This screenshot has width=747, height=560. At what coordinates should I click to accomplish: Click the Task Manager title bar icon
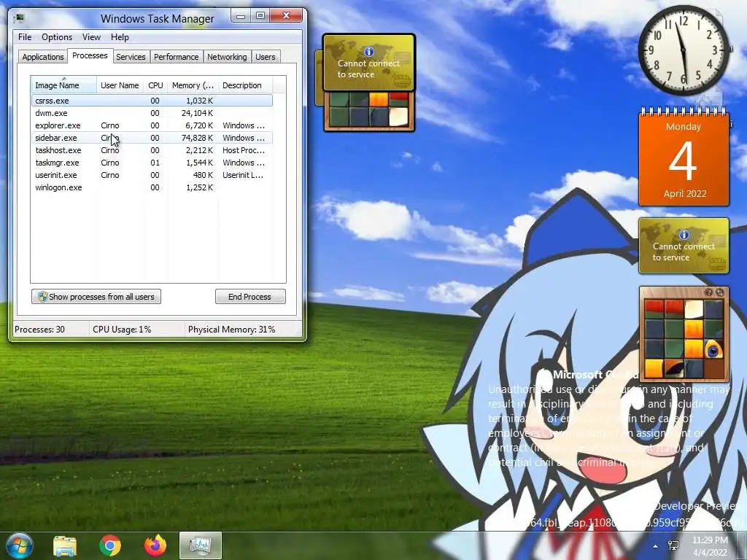pos(19,18)
